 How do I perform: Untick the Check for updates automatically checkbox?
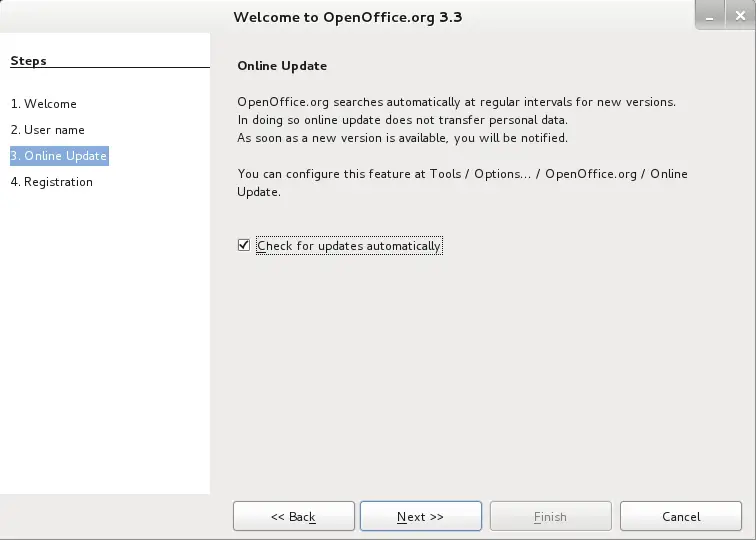click(244, 245)
